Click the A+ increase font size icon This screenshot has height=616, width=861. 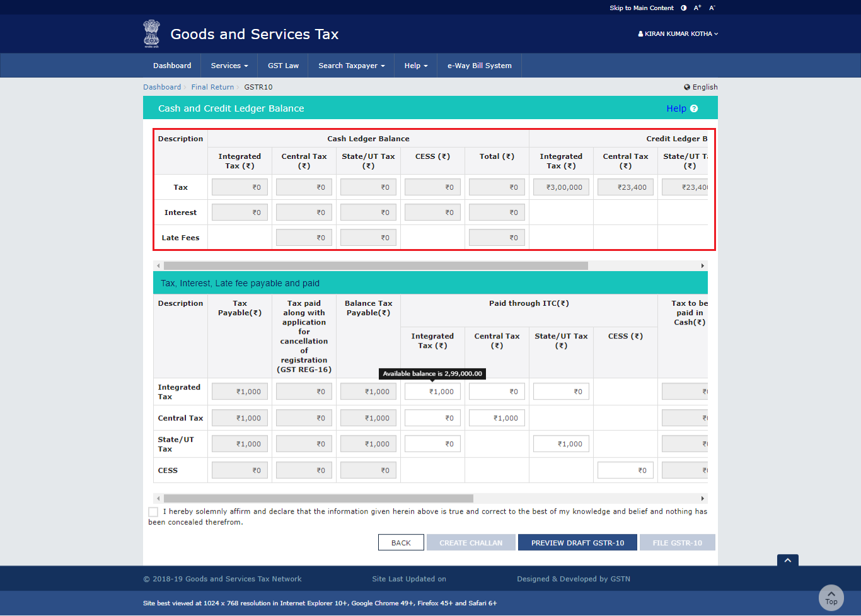click(x=697, y=8)
